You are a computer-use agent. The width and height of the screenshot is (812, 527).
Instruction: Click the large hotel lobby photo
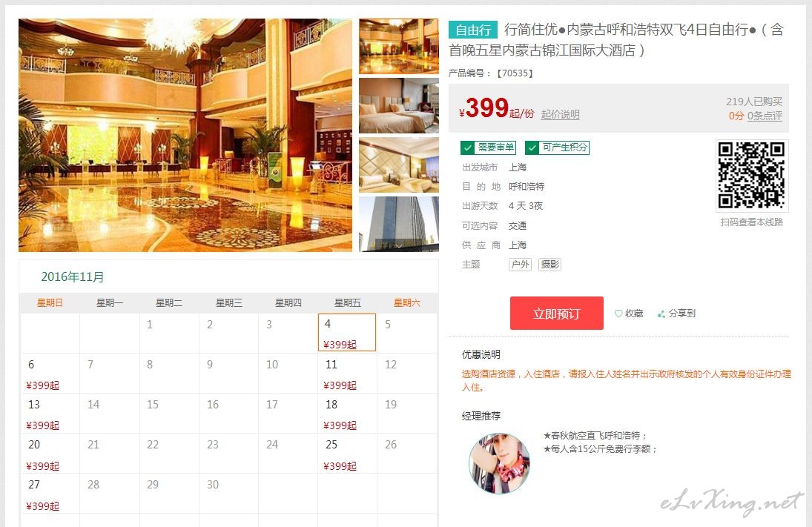185,135
